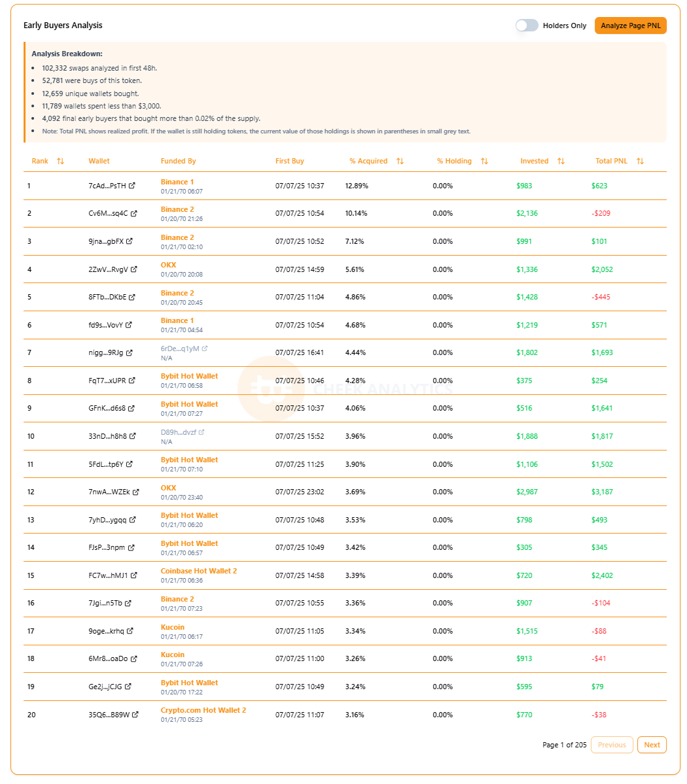Viewport: 687px width, 784px height.
Task: Open external link for funder D89h...dvzf
Action: [x=202, y=432]
